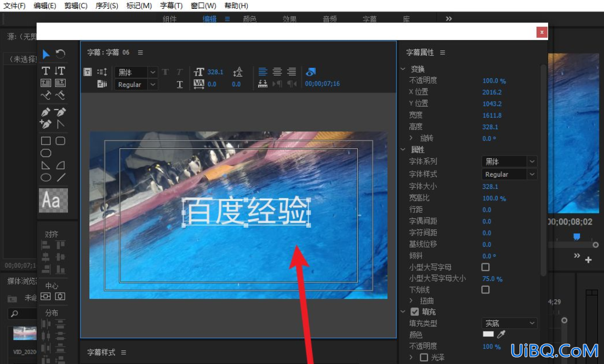This screenshot has width=604, height=364.
Task: Collapse the 填充 Fill section
Action: pos(403,311)
